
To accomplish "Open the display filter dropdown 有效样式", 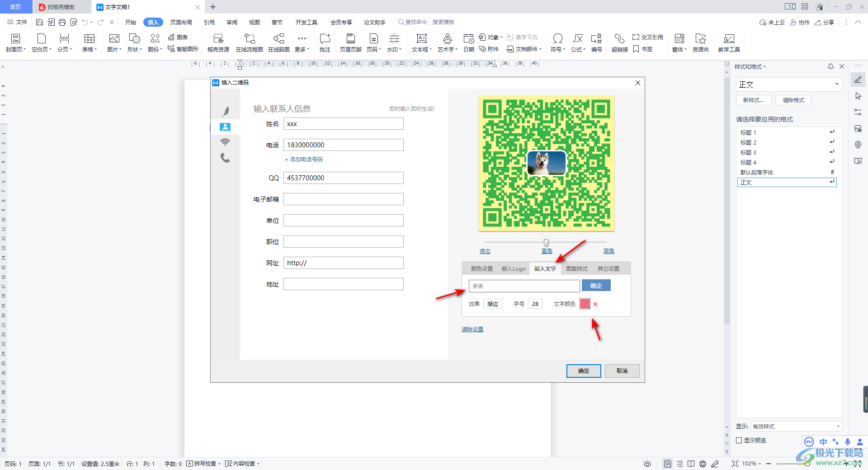I will [796, 426].
